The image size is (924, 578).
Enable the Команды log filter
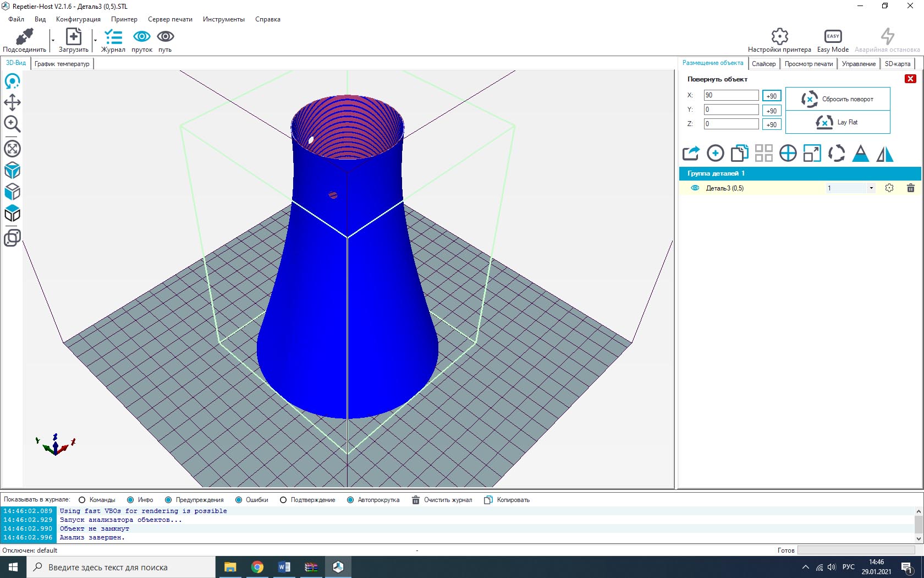point(82,500)
